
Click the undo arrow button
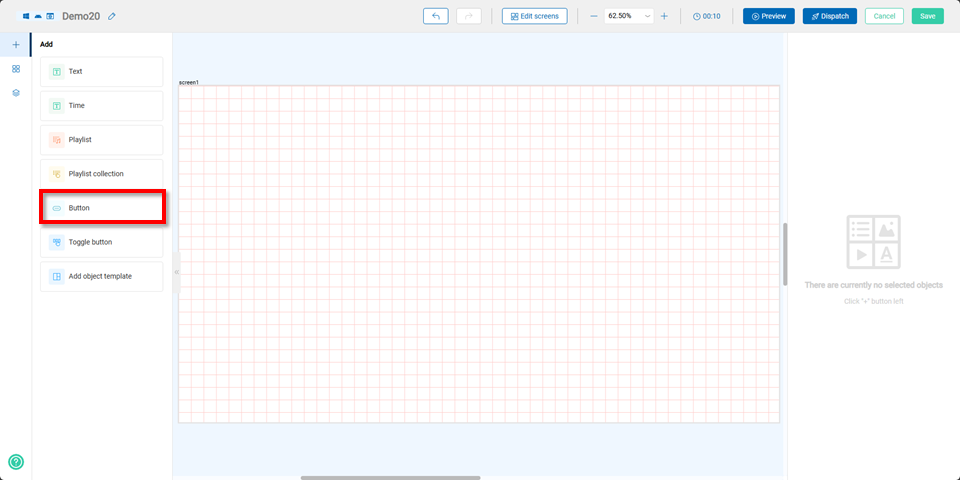(436, 16)
